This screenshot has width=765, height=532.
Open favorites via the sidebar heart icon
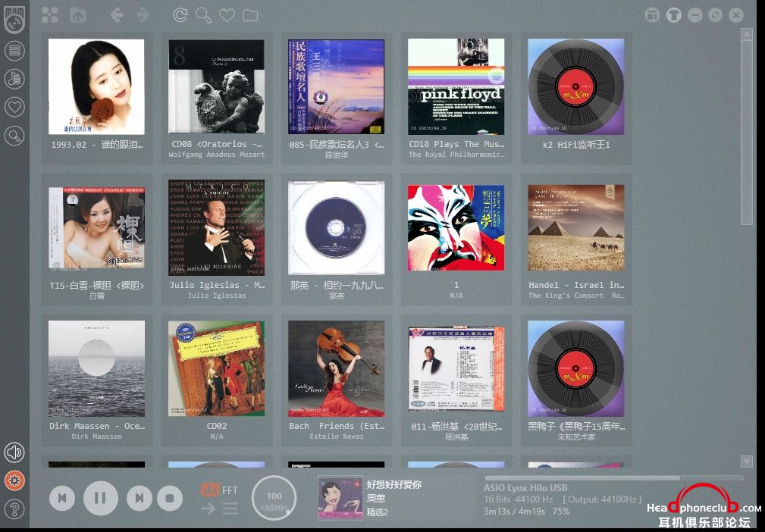pos(14,107)
